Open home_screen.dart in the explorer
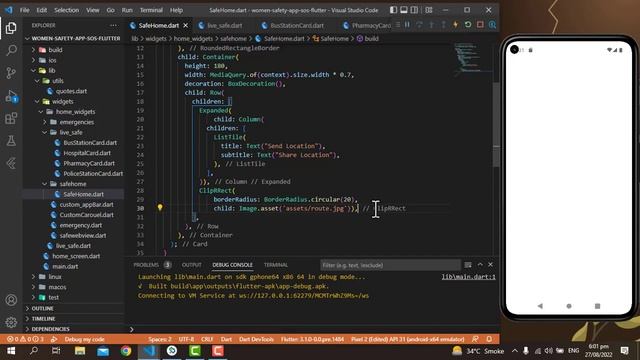640x360 pixels. [x=76, y=256]
